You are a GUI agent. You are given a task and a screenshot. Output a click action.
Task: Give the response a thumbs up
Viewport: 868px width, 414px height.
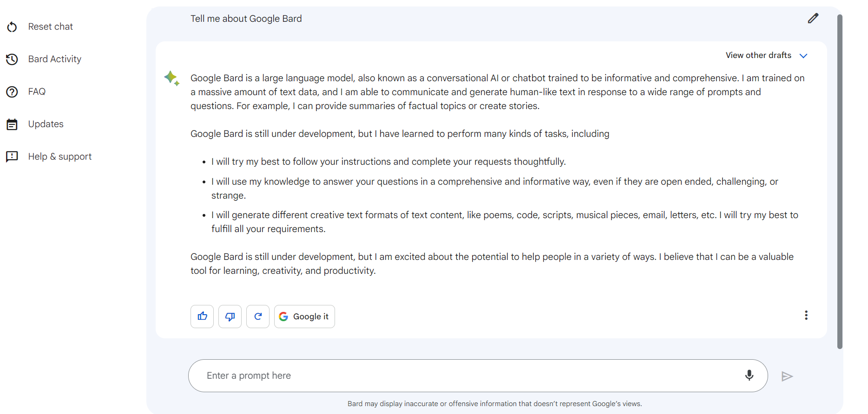click(202, 317)
